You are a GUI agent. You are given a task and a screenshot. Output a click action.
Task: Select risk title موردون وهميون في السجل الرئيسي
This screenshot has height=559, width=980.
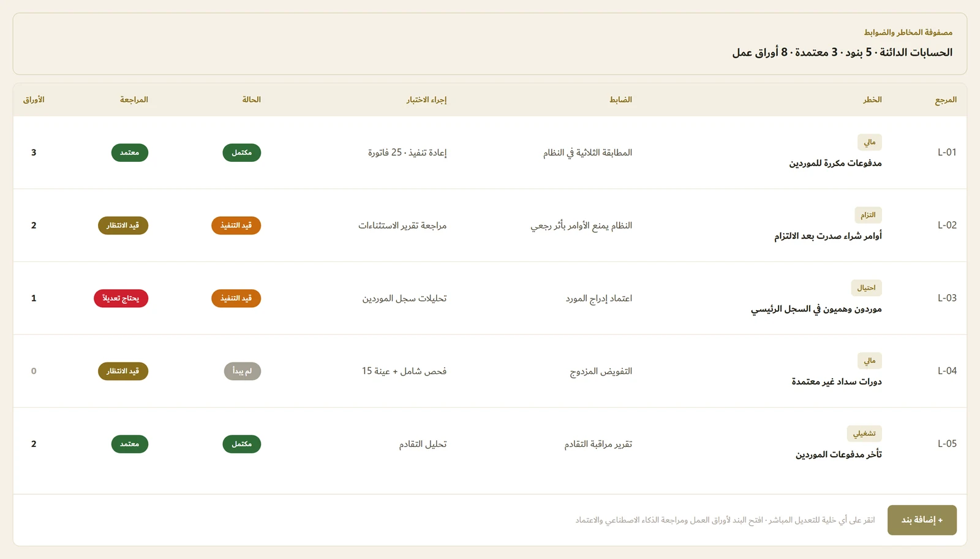click(x=816, y=309)
